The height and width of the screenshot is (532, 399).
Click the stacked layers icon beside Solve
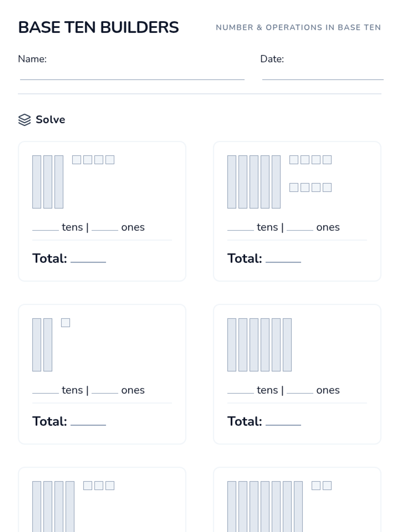point(24,120)
